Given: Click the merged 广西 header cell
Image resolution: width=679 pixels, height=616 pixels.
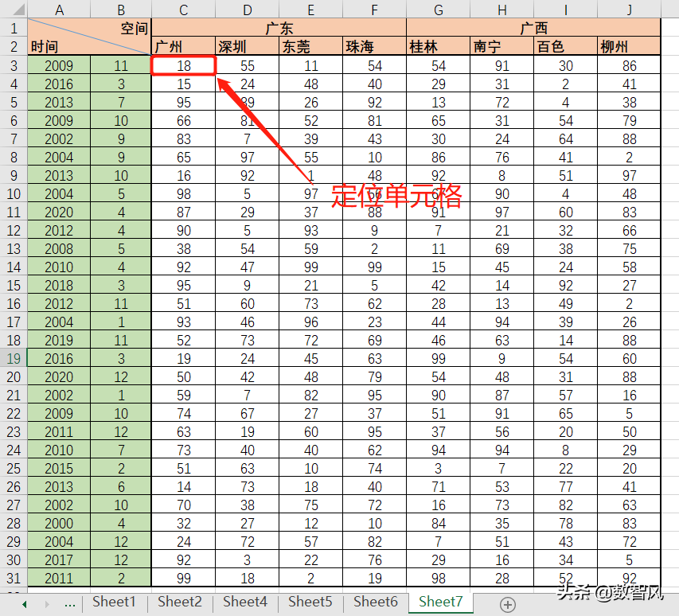Looking at the screenshot, I should tap(533, 28).
